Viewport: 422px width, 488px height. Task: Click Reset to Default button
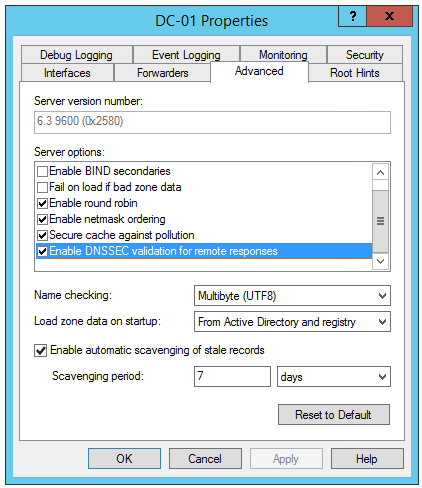pos(334,415)
